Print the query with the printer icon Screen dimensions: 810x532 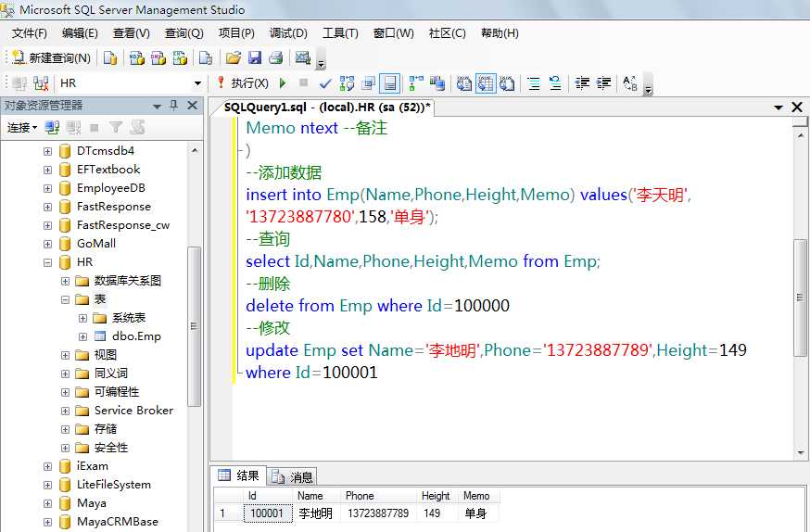point(276,57)
